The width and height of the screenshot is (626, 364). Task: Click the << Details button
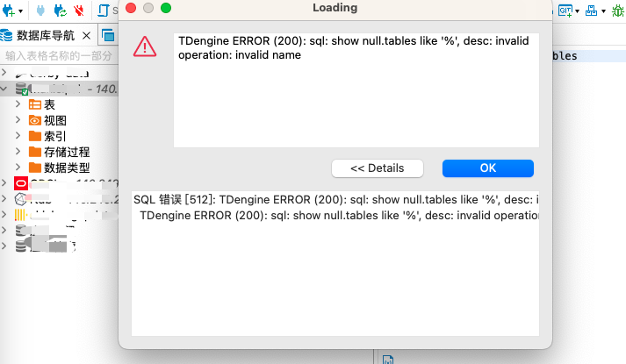[378, 168]
